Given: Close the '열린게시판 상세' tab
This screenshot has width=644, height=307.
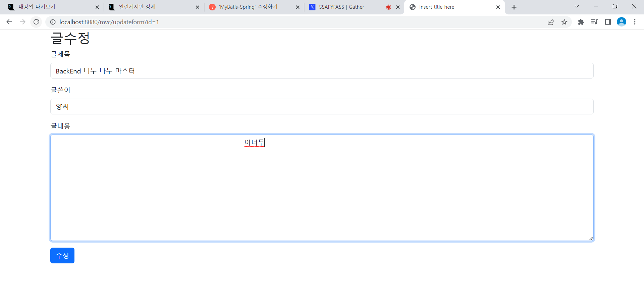Looking at the screenshot, I should point(197,7).
